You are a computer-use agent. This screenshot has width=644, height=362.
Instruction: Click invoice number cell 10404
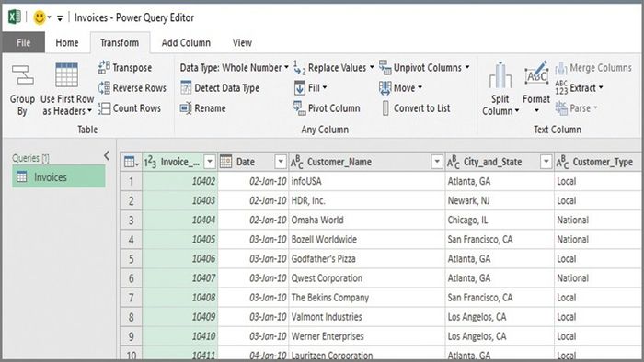point(180,220)
